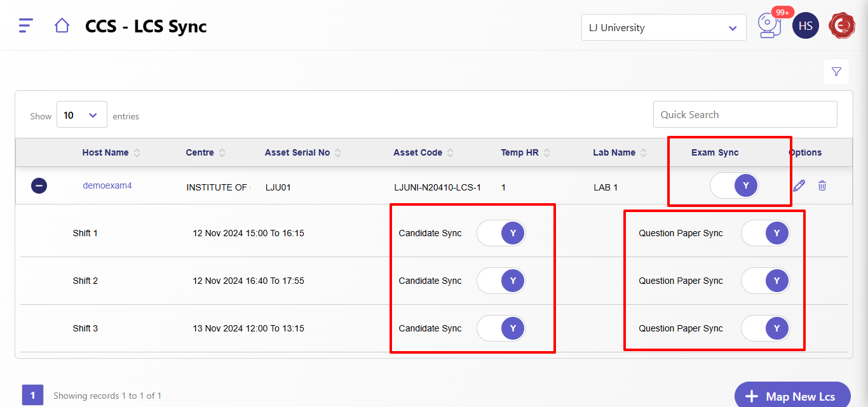Open the HS user profile avatar
Screen dimensions: 868x407
pos(805,26)
